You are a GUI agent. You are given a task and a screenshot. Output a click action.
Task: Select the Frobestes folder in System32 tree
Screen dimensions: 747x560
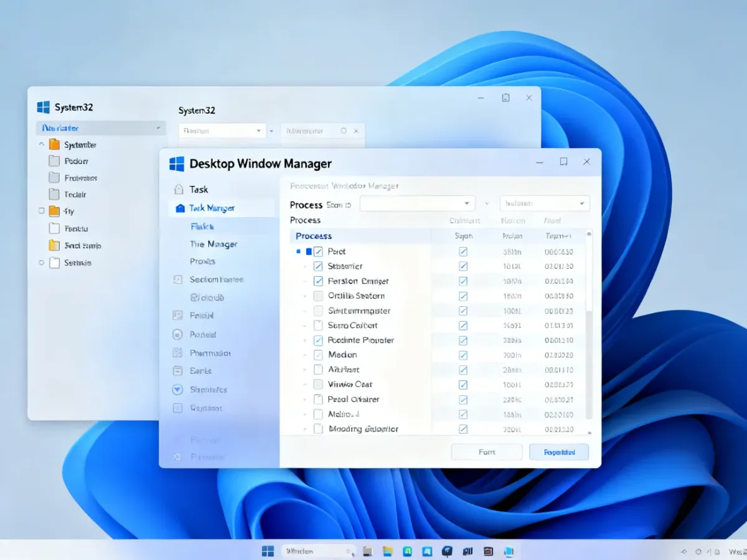pyautogui.click(x=81, y=178)
